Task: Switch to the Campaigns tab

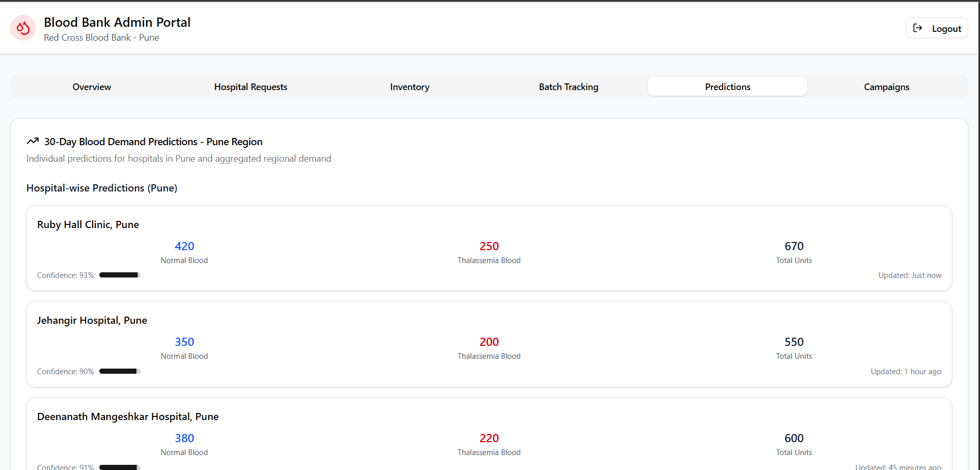Action: pos(887,86)
